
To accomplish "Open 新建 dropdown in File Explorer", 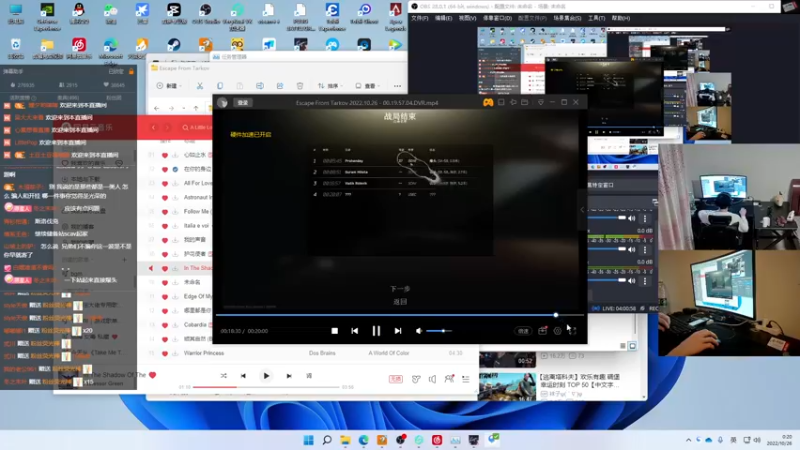I will [169, 86].
